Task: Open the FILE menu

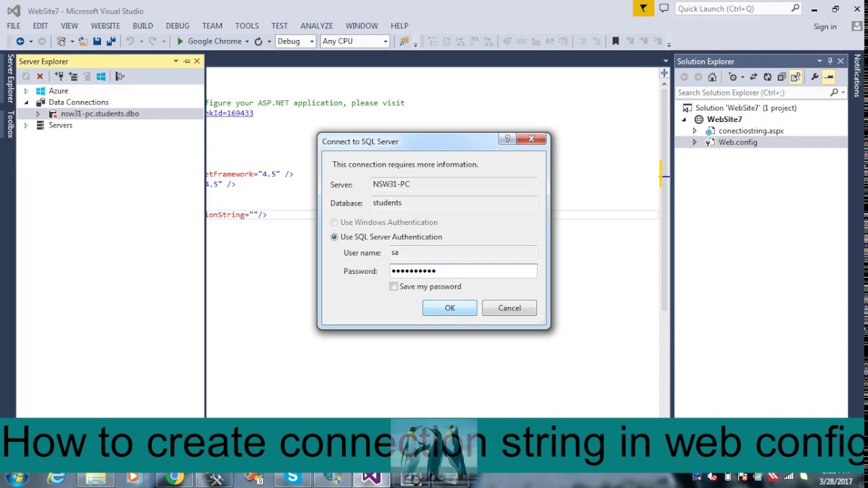Action: point(14,26)
